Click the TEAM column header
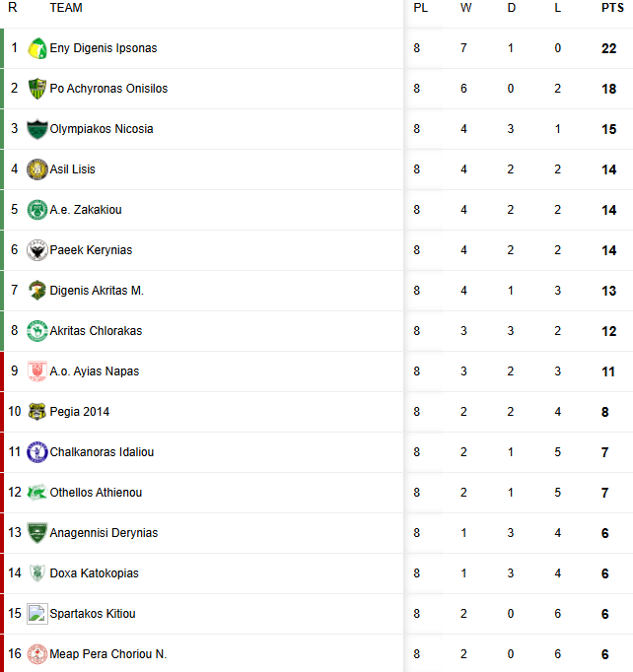 (66, 8)
